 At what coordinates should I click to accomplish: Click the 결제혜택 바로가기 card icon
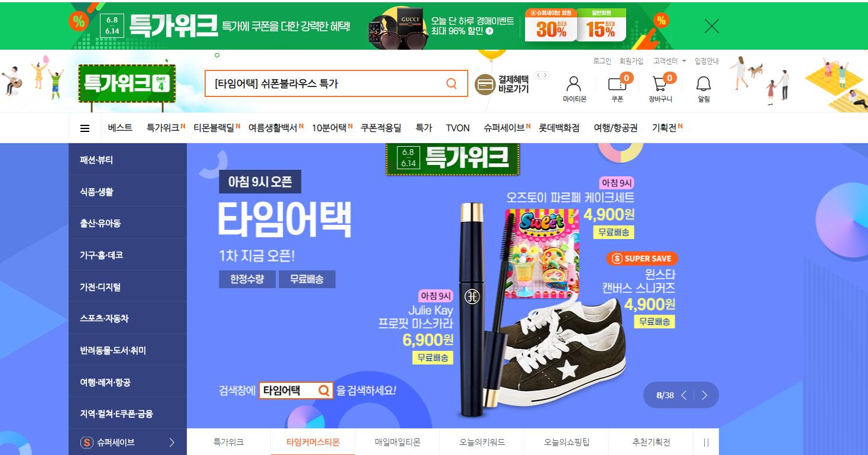point(485,84)
